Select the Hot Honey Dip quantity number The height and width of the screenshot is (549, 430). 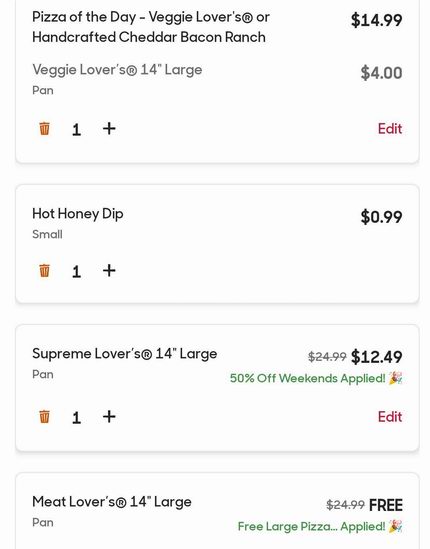(76, 272)
